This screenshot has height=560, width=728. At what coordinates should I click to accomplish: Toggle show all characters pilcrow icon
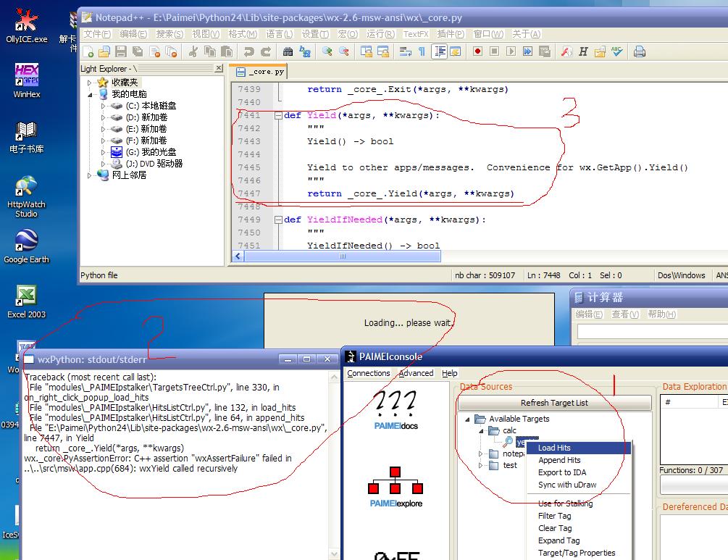click(x=422, y=51)
